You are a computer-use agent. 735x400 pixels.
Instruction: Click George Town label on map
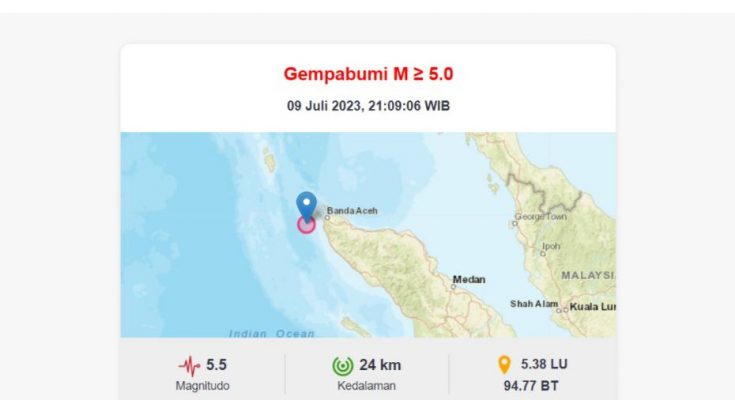[x=541, y=217]
